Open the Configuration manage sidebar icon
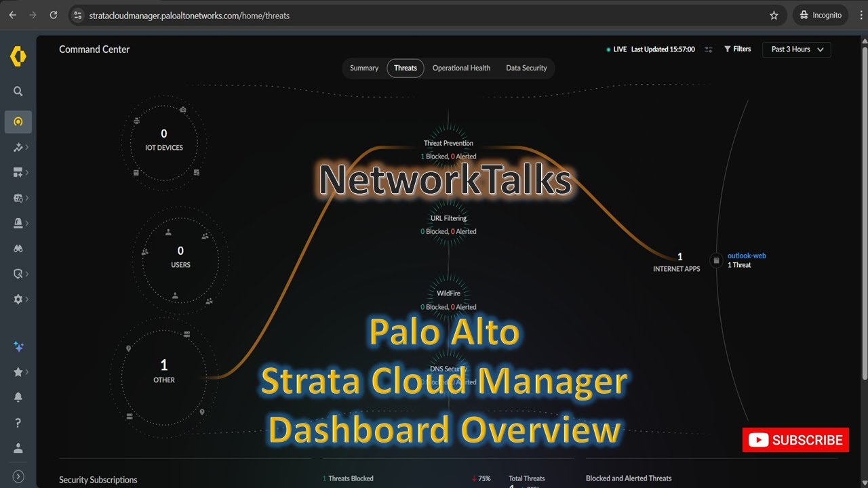Image resolution: width=868 pixels, height=488 pixels. pos(18,198)
